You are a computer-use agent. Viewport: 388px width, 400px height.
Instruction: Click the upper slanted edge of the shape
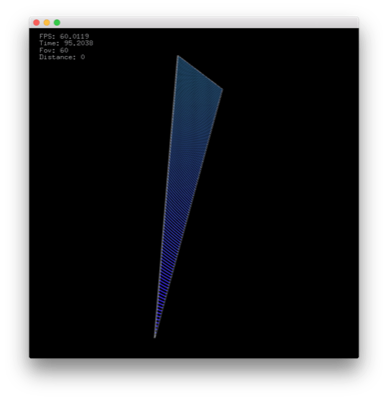coord(200,72)
